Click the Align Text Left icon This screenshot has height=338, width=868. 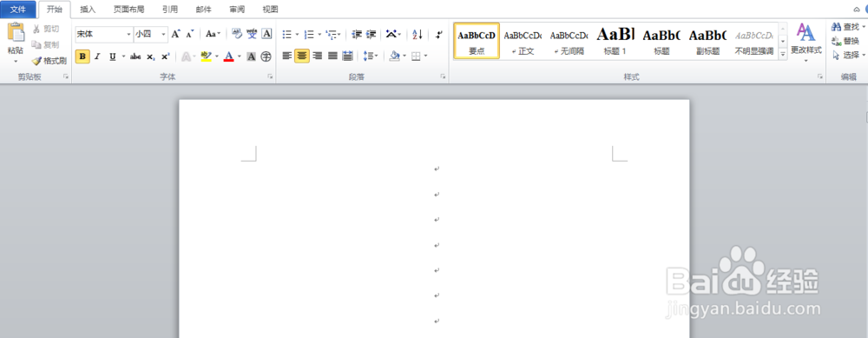pyautogui.click(x=286, y=56)
